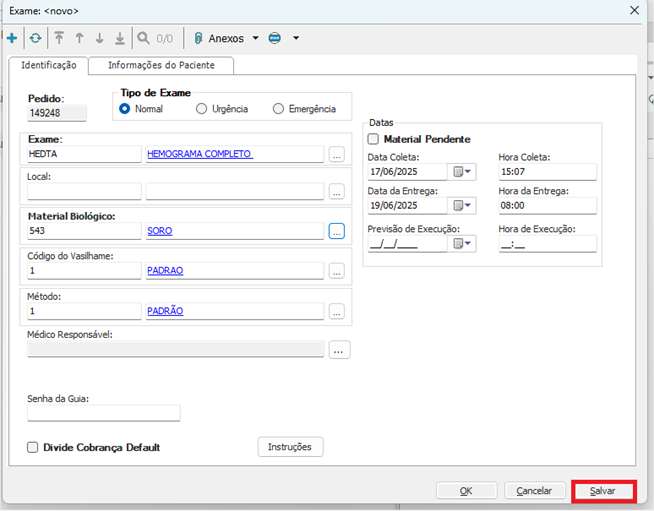Click the blue plus add-record icon

point(12,38)
